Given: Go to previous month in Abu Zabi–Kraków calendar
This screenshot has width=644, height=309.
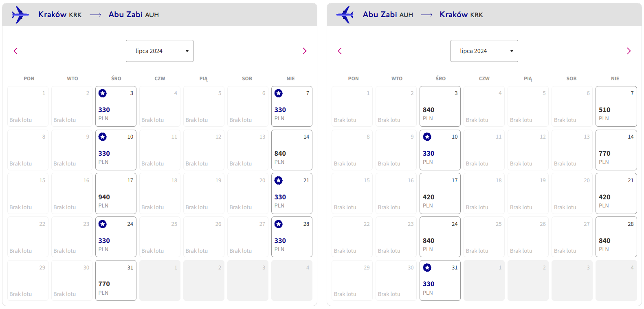Looking at the screenshot, I should (340, 51).
